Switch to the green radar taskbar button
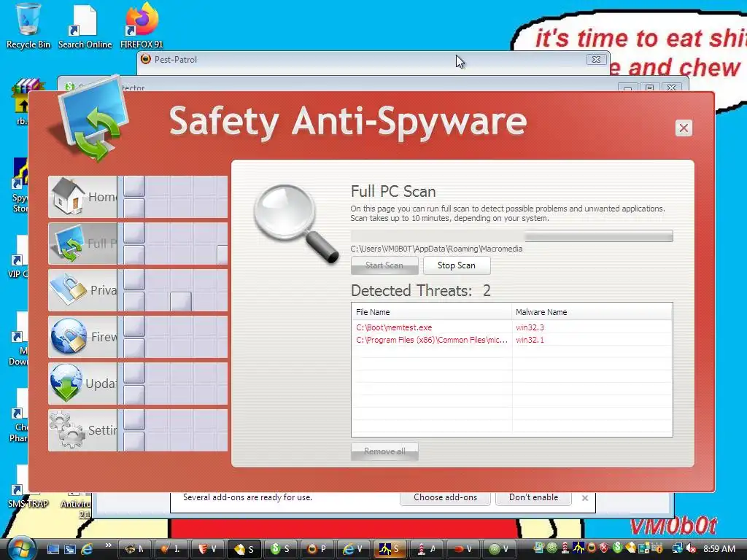Screen dimensions: 747x560 coord(500,549)
